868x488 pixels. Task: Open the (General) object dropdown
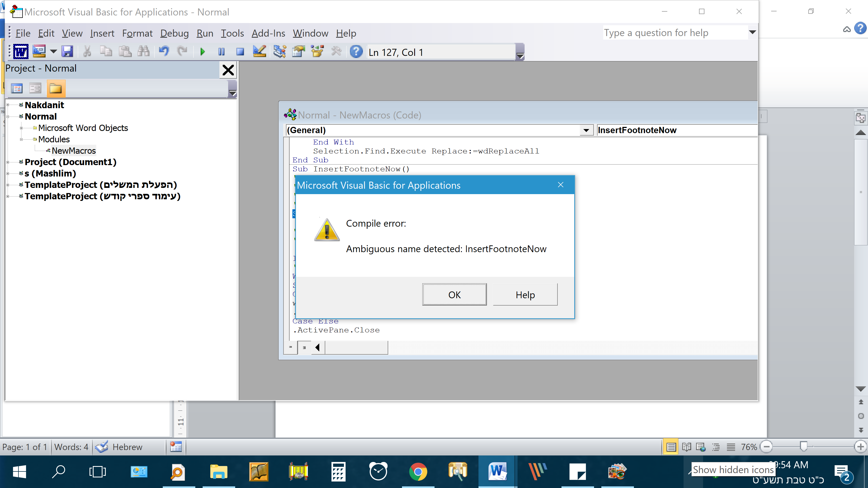(x=586, y=130)
